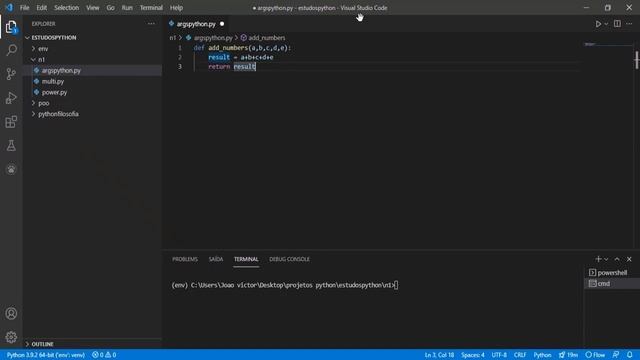640x360 pixels.
Task: Click add_numbers in the breadcrumb
Action: [267, 38]
